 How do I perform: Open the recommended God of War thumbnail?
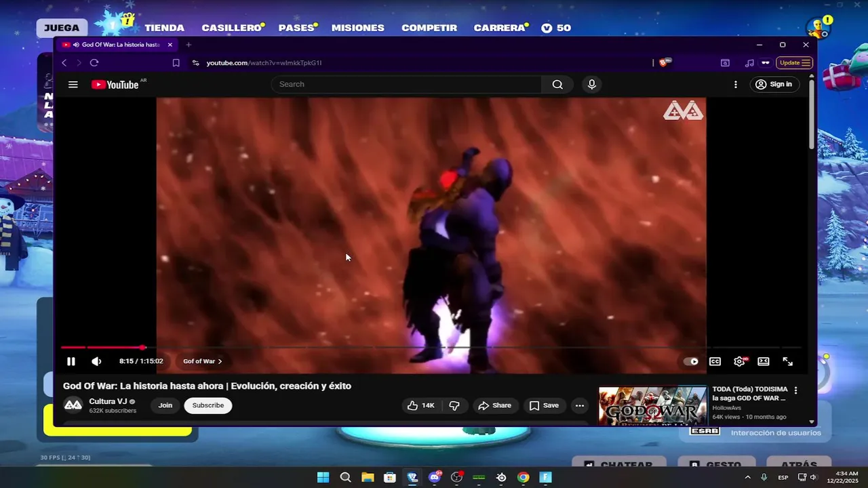click(x=652, y=405)
